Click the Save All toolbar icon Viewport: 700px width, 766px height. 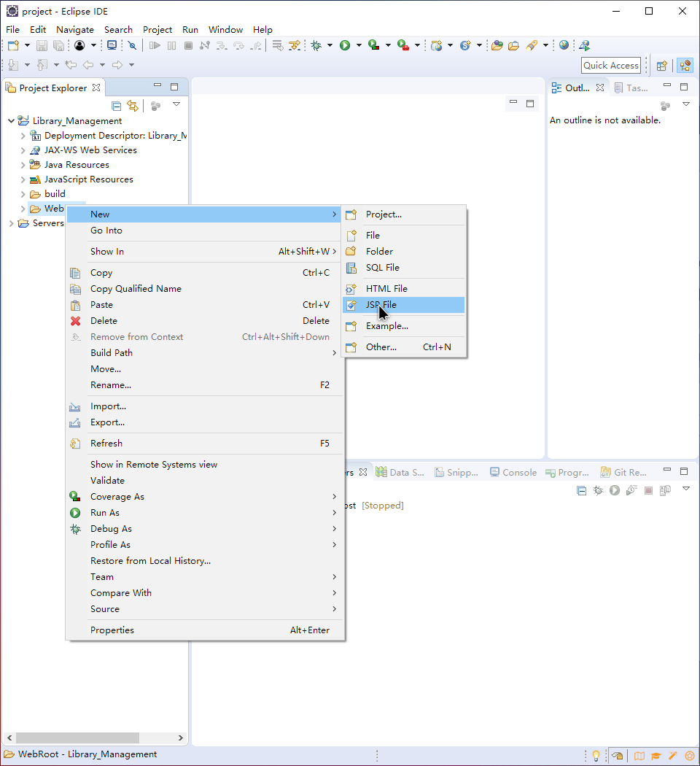tap(58, 45)
